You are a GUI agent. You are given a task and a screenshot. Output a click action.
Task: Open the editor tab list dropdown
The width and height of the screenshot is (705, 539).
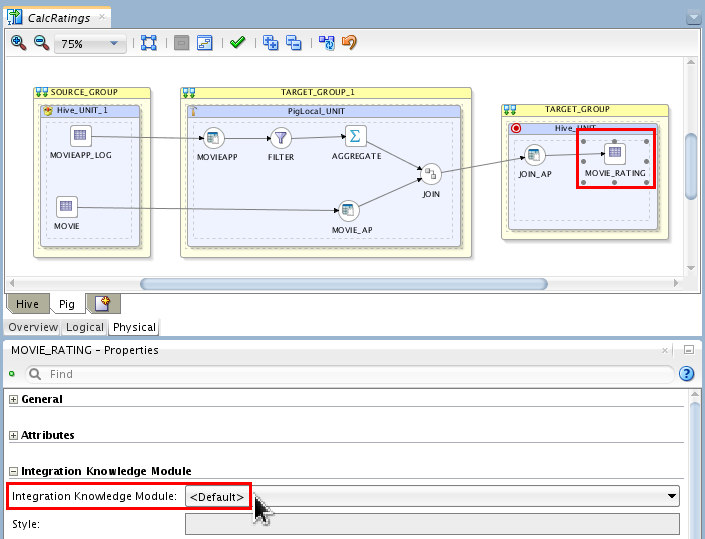point(694,18)
